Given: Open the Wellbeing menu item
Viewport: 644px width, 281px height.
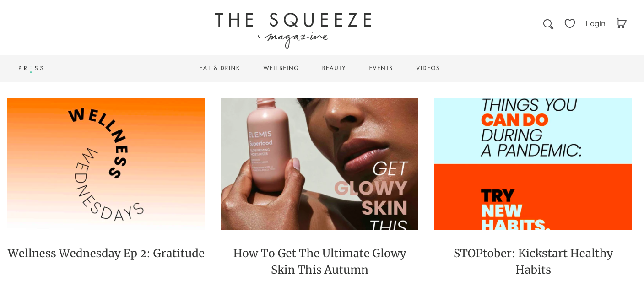Looking at the screenshot, I should (x=281, y=68).
